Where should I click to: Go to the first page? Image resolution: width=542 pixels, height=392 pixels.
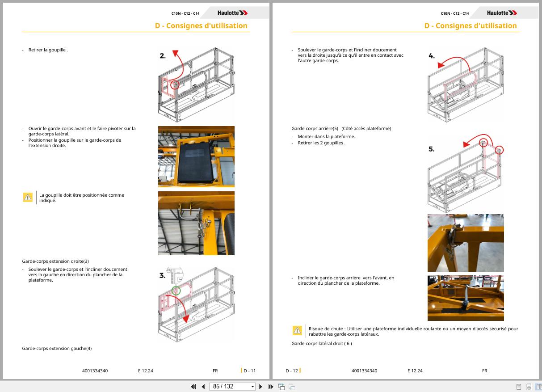point(193,387)
